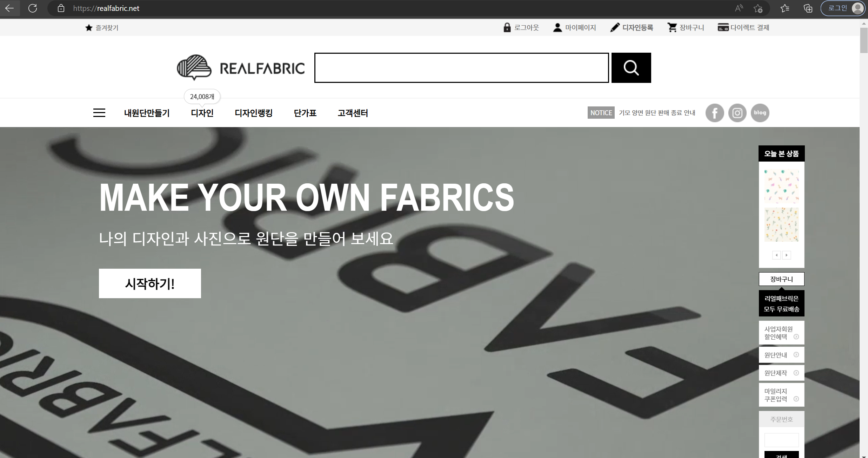The image size is (868, 458).
Task: Open 디자인랭킹 menu item
Action: click(253, 113)
